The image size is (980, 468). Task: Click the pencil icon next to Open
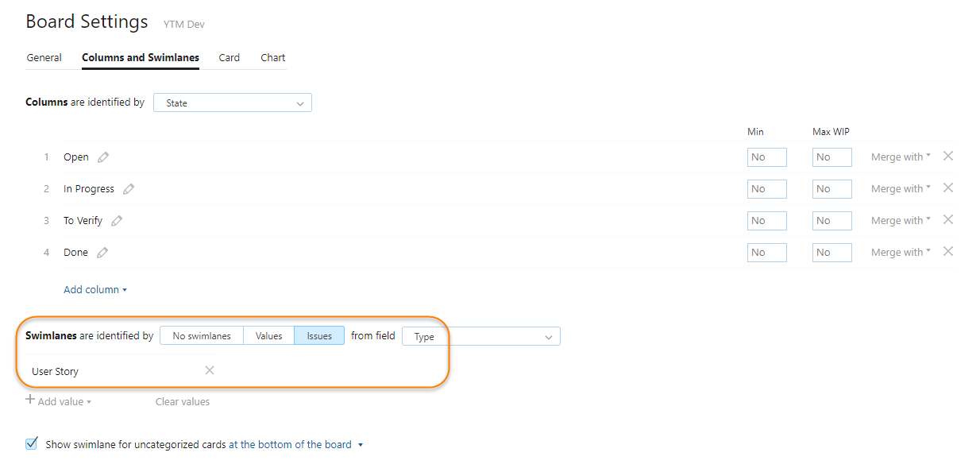[102, 157]
